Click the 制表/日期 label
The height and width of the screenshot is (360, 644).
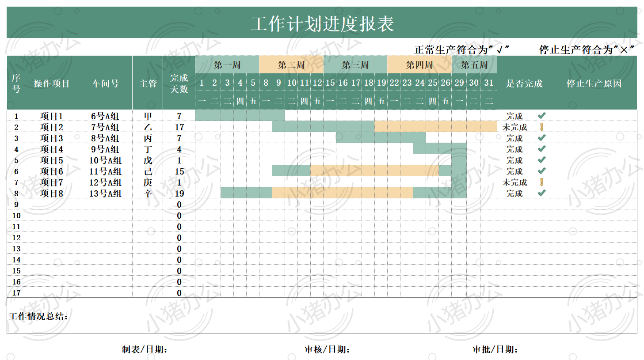tap(145, 349)
